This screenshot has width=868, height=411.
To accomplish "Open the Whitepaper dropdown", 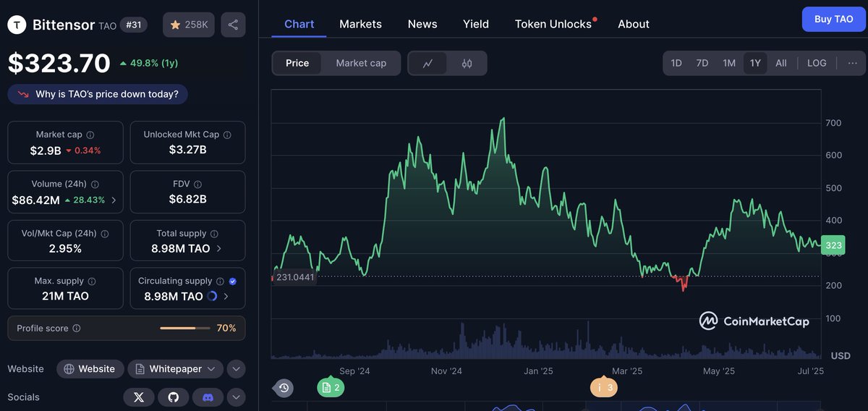I will point(176,369).
